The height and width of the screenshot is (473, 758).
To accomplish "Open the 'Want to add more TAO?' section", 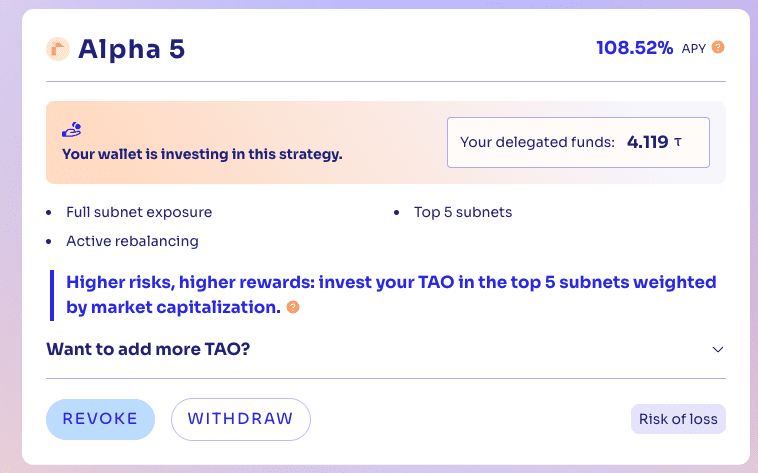I will point(146,349).
